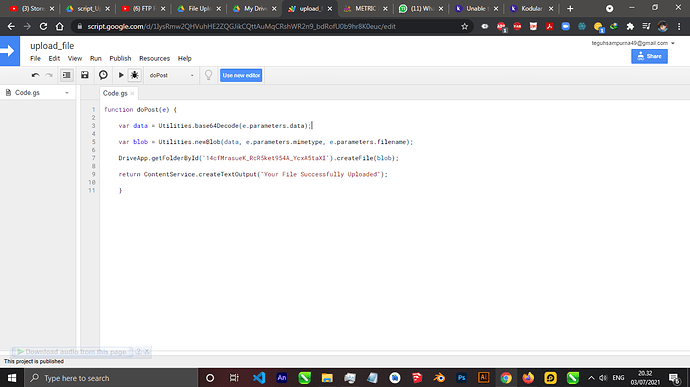Save the script with the floppy icon
Image resolution: width=690 pixels, height=387 pixels.
(x=85, y=75)
